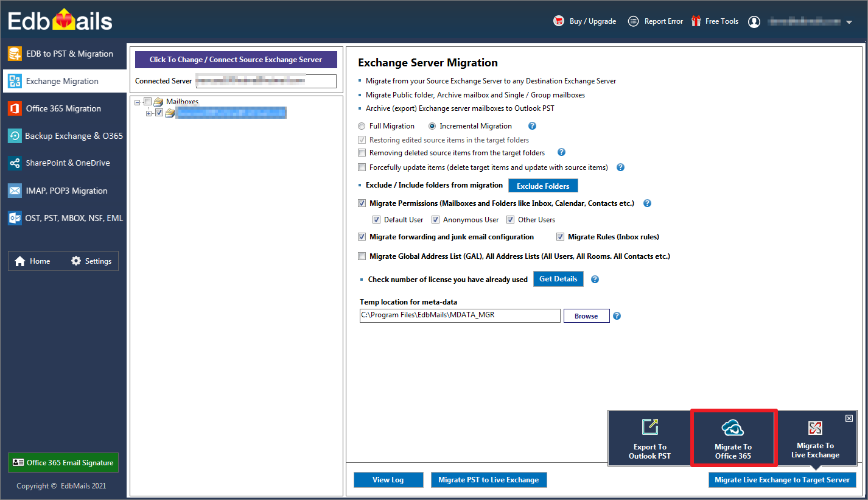Toggle the Migrate Permissions checkbox
The height and width of the screenshot is (500, 868).
[362, 203]
